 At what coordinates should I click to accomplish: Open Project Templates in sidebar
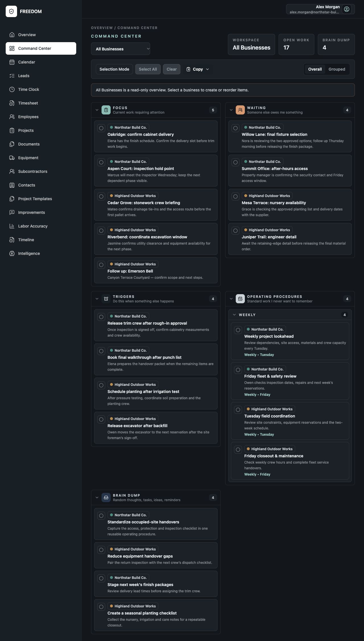(x=41, y=199)
